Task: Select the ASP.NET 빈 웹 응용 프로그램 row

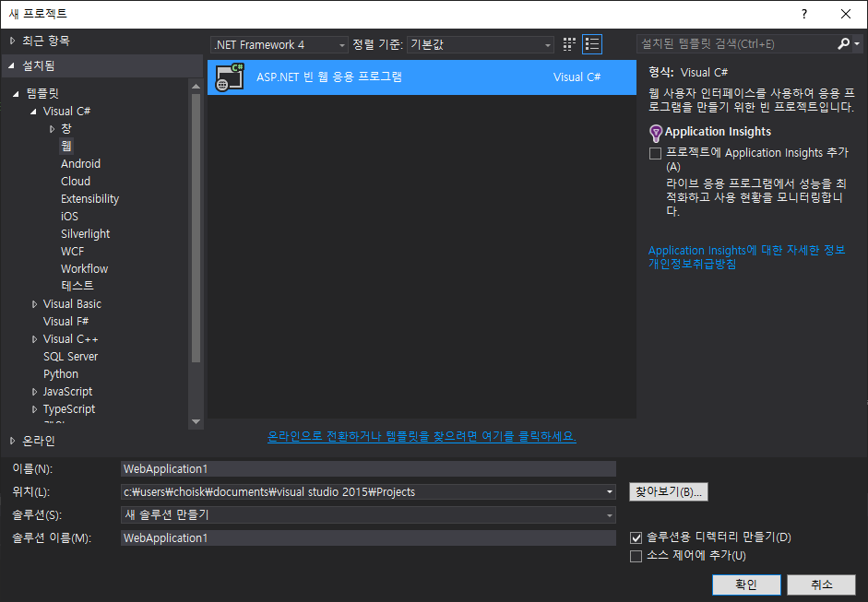Action: click(422, 77)
